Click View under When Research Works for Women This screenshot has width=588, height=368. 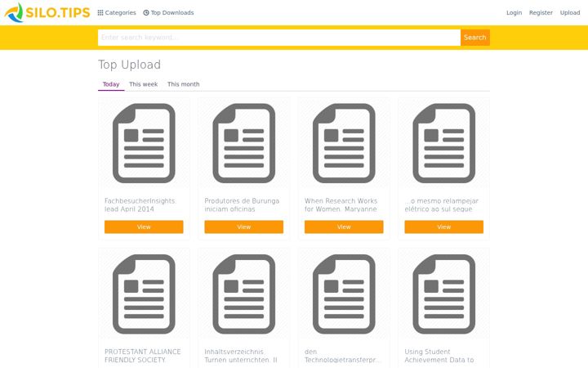344,227
